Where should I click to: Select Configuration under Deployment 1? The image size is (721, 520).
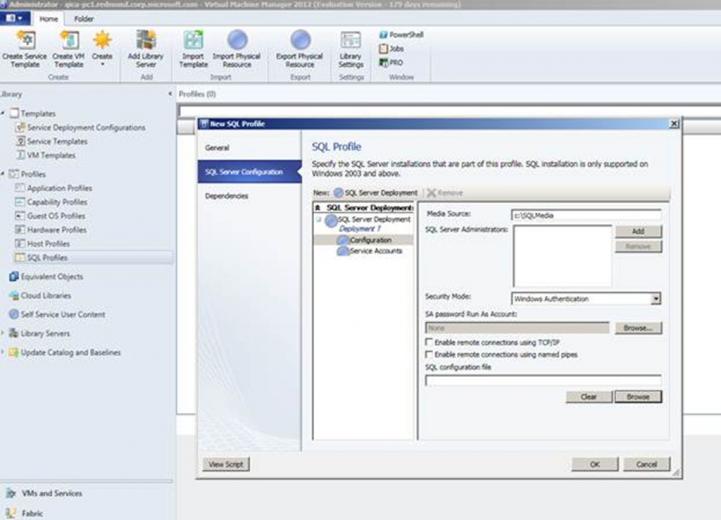pyautogui.click(x=370, y=240)
